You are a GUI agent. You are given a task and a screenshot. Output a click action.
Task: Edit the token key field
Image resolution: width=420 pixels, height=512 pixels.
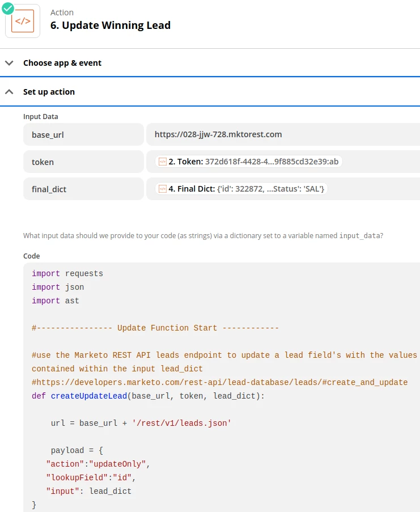pyautogui.click(x=83, y=162)
